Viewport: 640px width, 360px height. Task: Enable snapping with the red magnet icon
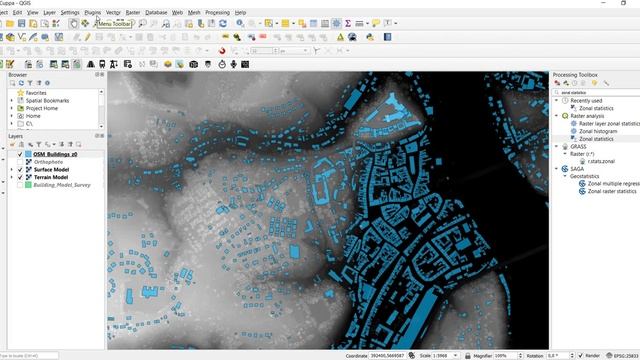point(222,51)
